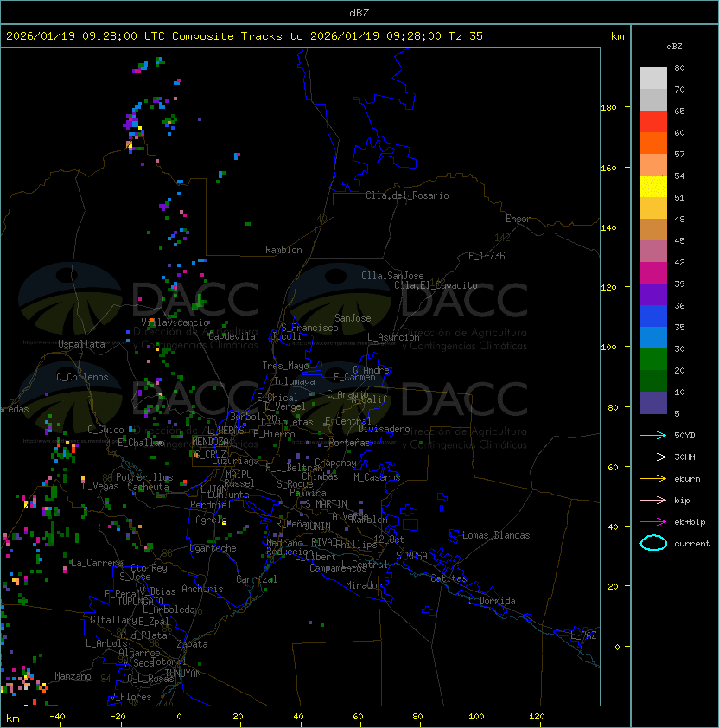The height and width of the screenshot is (728, 719).
Task: Select the red 60–65 dBZ legend swatch
Action: 653,122
